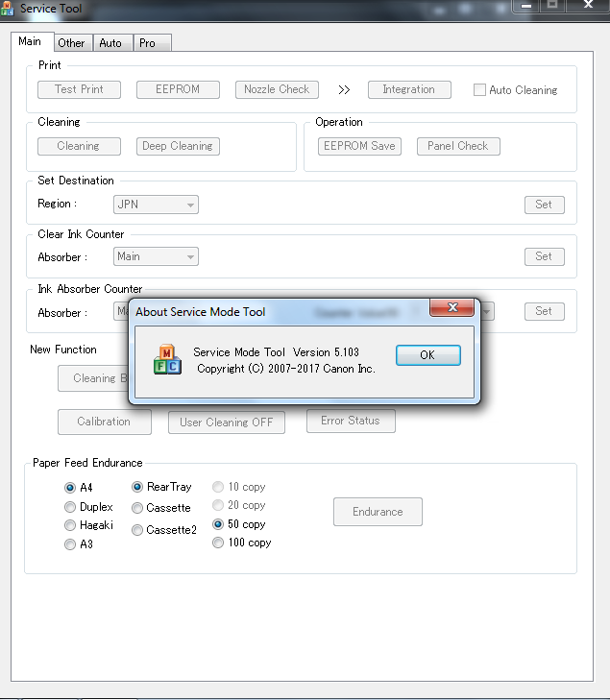
Task: Click the Test Print button
Action: [79, 89]
